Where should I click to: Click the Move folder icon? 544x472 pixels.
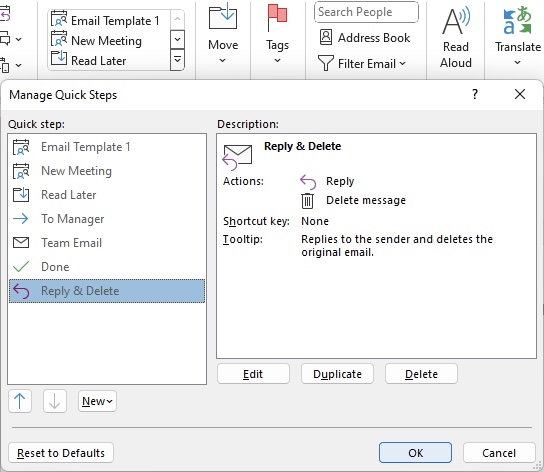coord(223,16)
